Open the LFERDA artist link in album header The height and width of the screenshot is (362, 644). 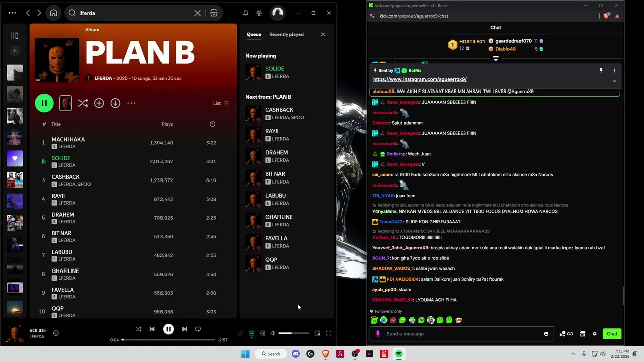click(103, 78)
